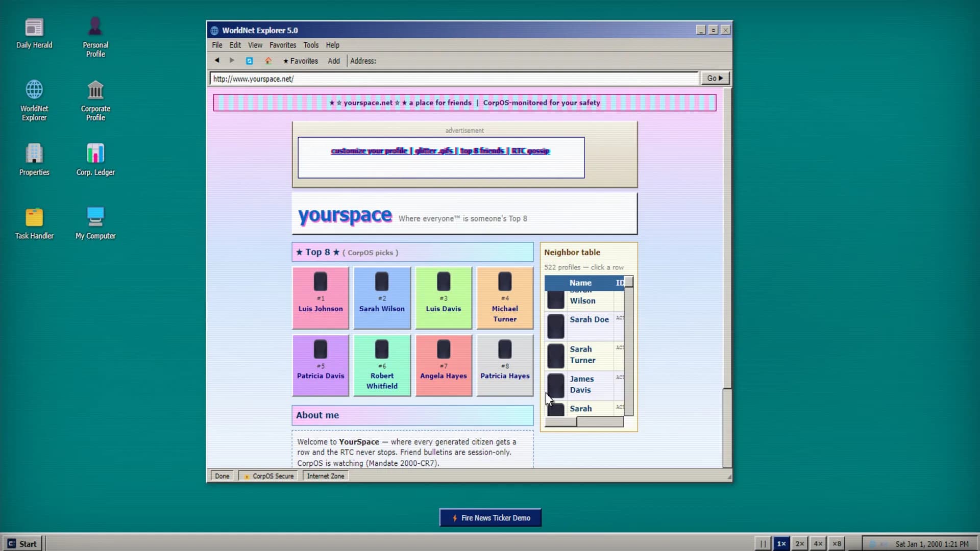This screenshot has height=551, width=980.
Task: Select the Sarah Doe row
Action: [584, 326]
